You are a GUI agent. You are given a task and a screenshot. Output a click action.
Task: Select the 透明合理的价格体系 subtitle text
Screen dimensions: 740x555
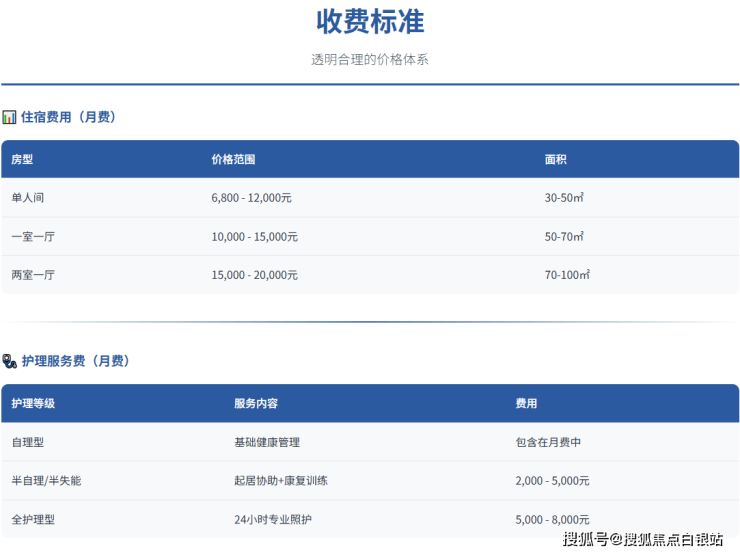[x=370, y=60]
